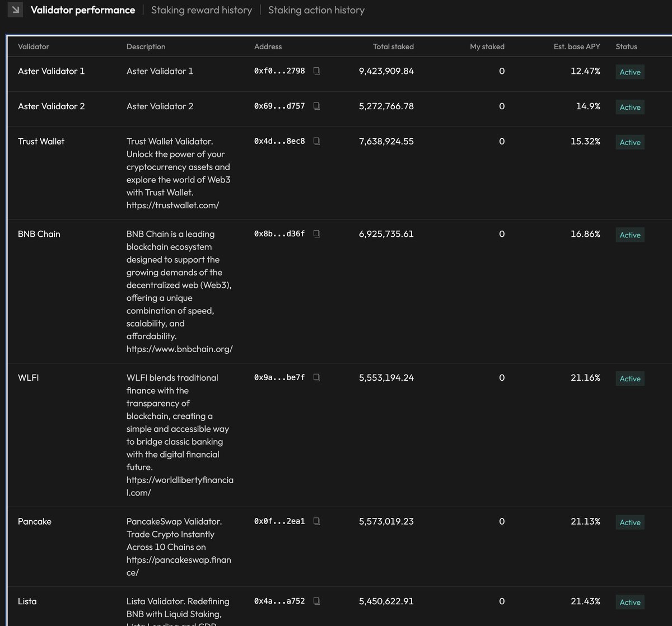Image resolution: width=672 pixels, height=626 pixels.
Task: Click the address text 0xf0...2798
Action: pos(279,71)
